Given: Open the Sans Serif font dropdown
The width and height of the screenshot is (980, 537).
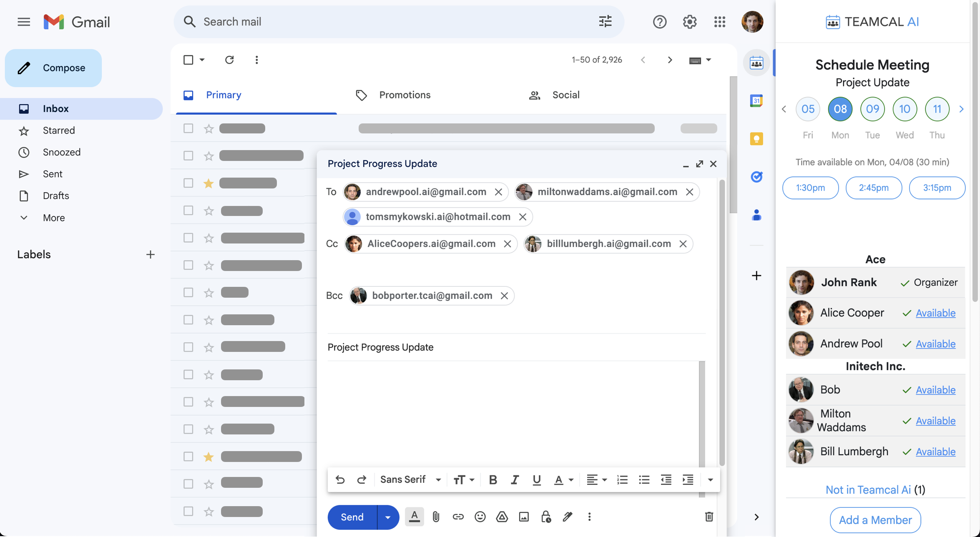Looking at the screenshot, I should pyautogui.click(x=410, y=480).
